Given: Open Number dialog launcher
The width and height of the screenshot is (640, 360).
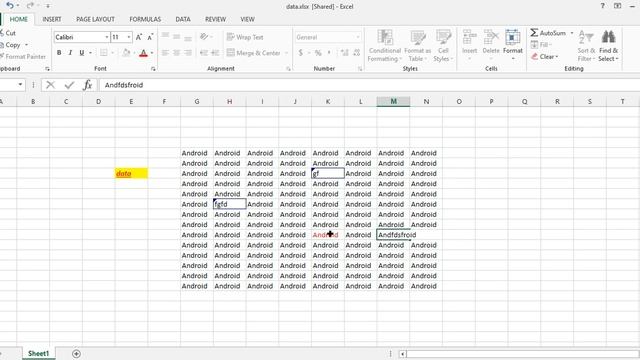Looking at the screenshot, I should click(360, 69).
